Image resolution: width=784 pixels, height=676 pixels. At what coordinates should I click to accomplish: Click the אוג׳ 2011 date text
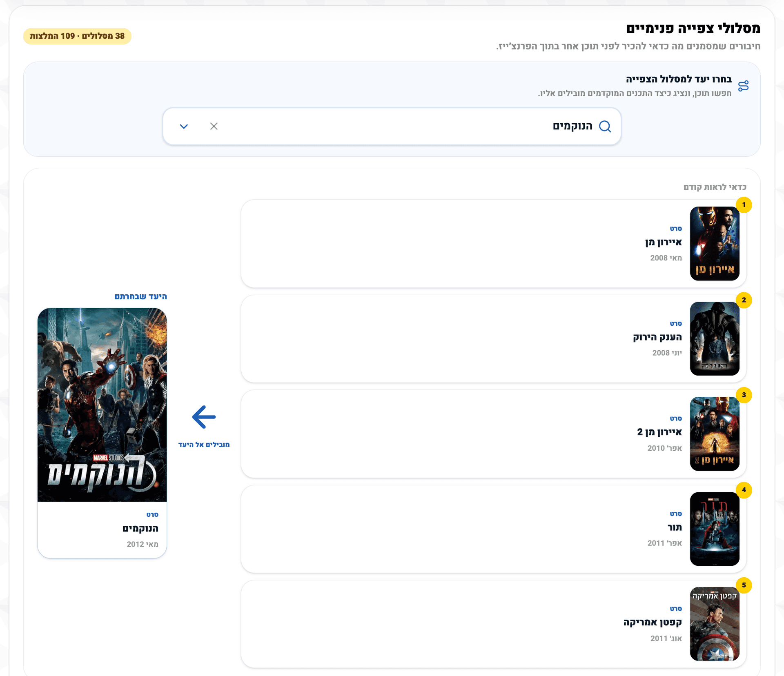[666, 638]
